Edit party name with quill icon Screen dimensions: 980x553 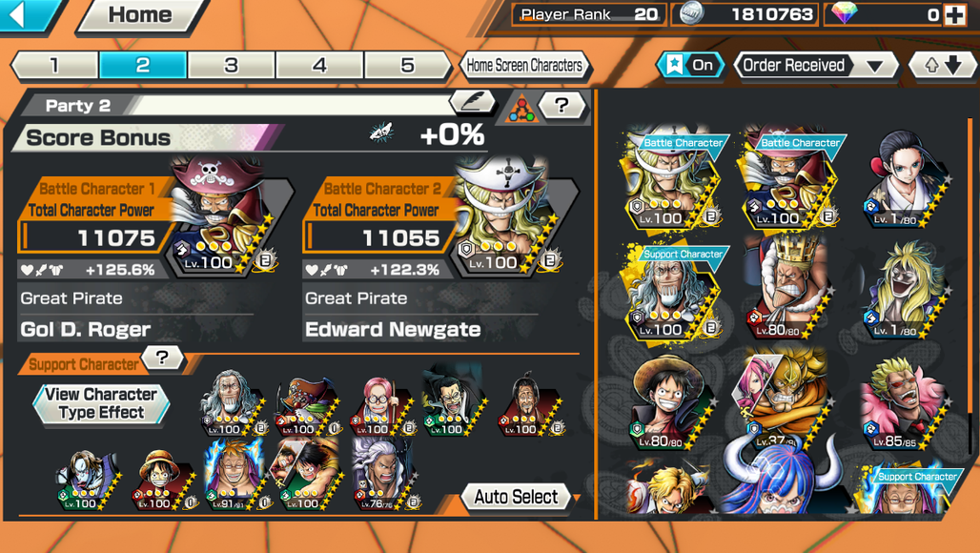coord(473,103)
